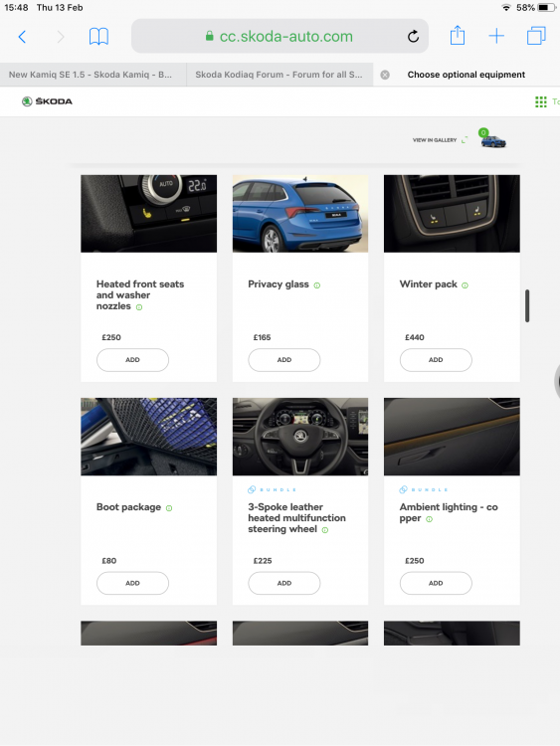
Task: Go back in Safari
Action: pos(22,37)
